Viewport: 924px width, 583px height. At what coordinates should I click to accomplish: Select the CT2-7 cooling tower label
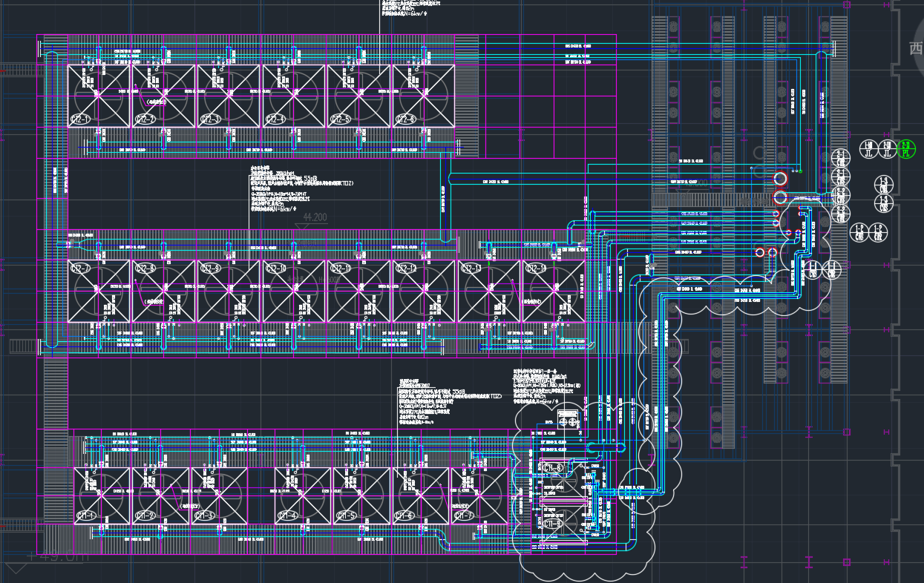[80, 268]
